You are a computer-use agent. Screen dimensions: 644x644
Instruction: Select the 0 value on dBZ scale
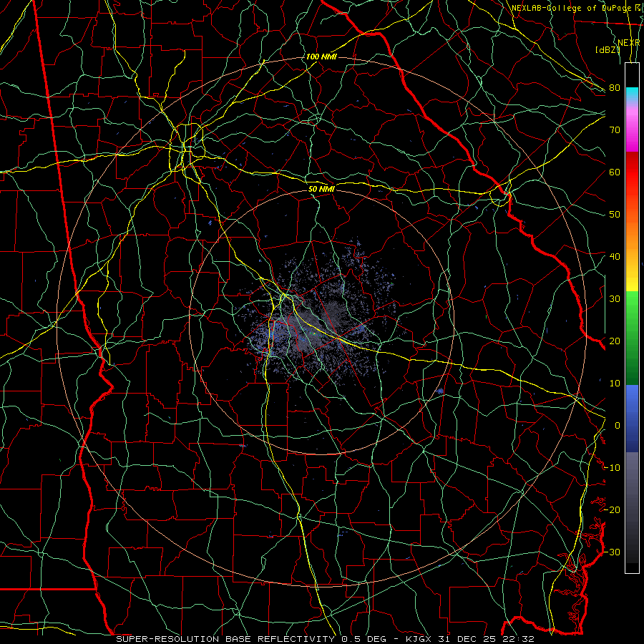click(x=617, y=426)
